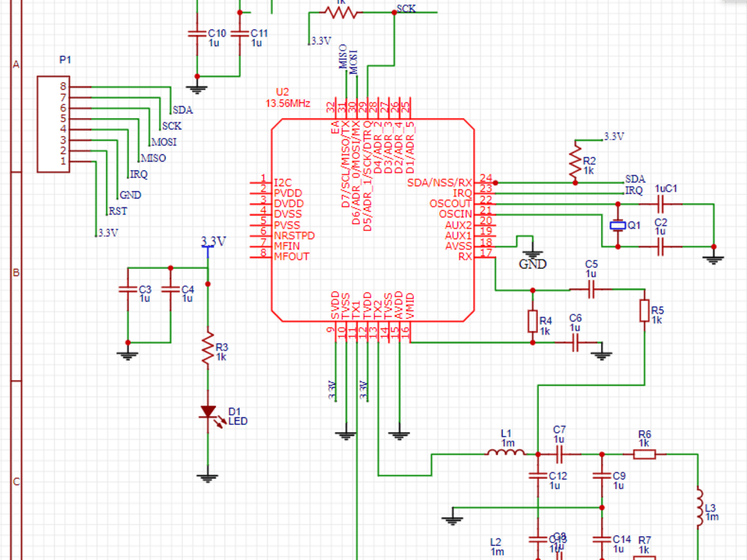The width and height of the screenshot is (747, 560).
Task: Select resistor R5 symbol
Action: tap(645, 311)
